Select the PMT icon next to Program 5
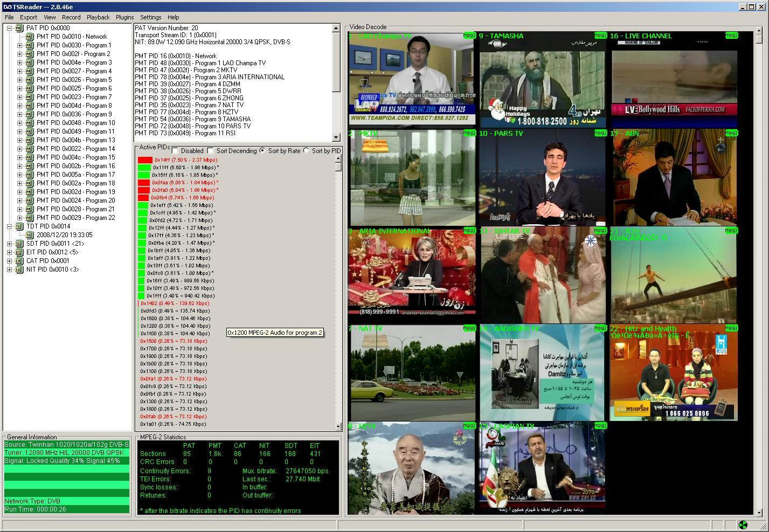769x532 pixels. click(30, 80)
